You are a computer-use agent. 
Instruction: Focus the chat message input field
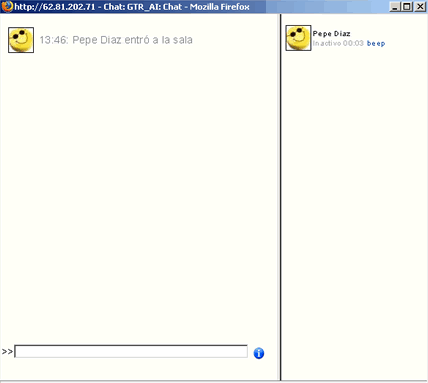(131, 352)
